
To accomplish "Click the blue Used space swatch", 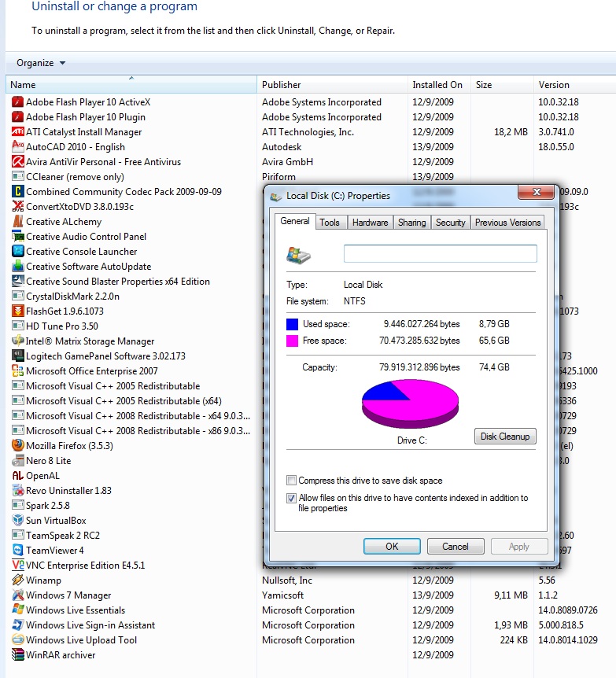I will tap(293, 324).
